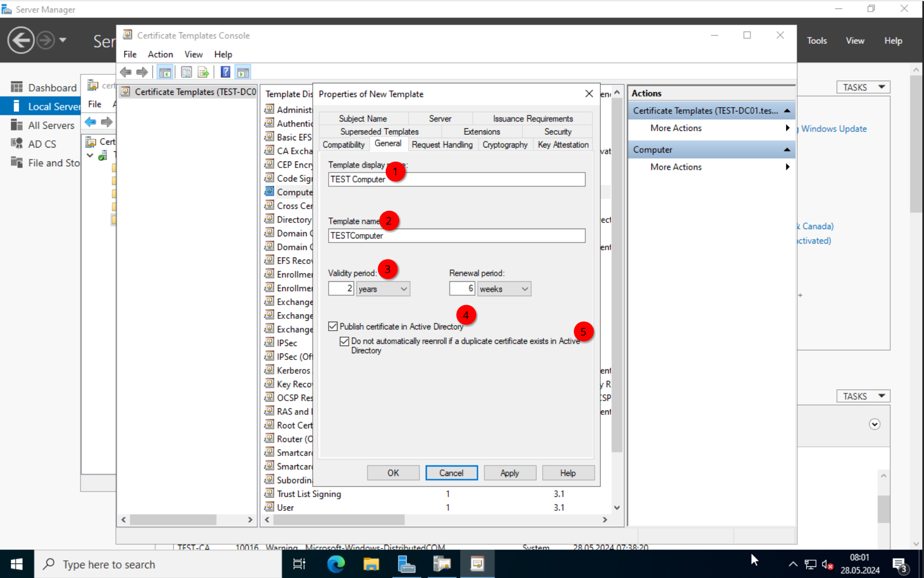
Task: Open the renewal period units dropdown
Action: click(504, 289)
